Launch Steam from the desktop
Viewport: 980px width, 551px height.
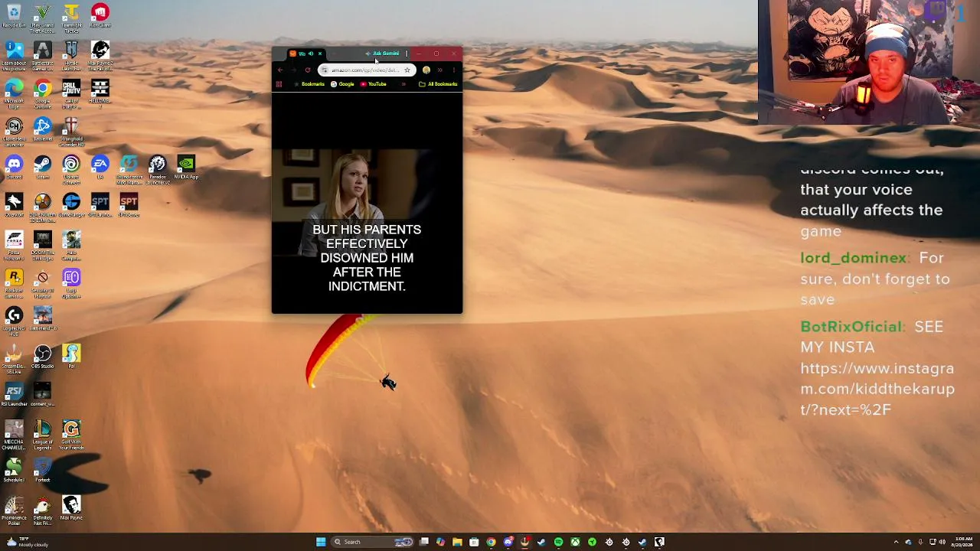(42, 168)
